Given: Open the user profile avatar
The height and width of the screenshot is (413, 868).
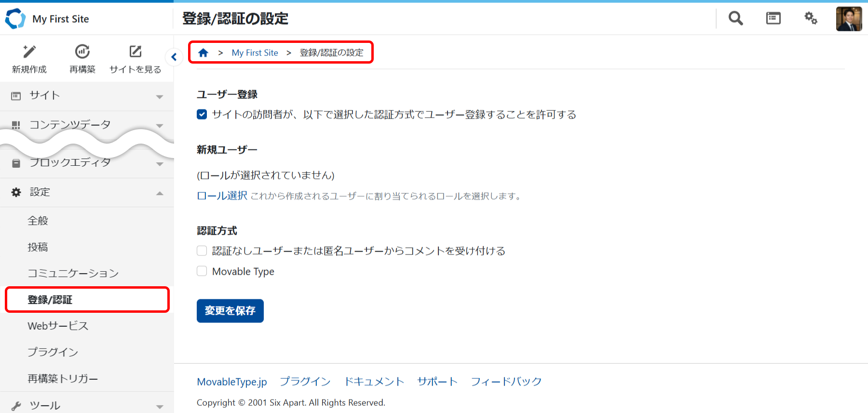Looking at the screenshot, I should 849,19.
